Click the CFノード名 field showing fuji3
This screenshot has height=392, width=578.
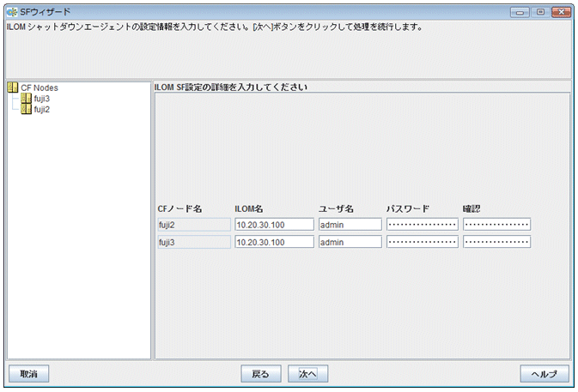194,242
